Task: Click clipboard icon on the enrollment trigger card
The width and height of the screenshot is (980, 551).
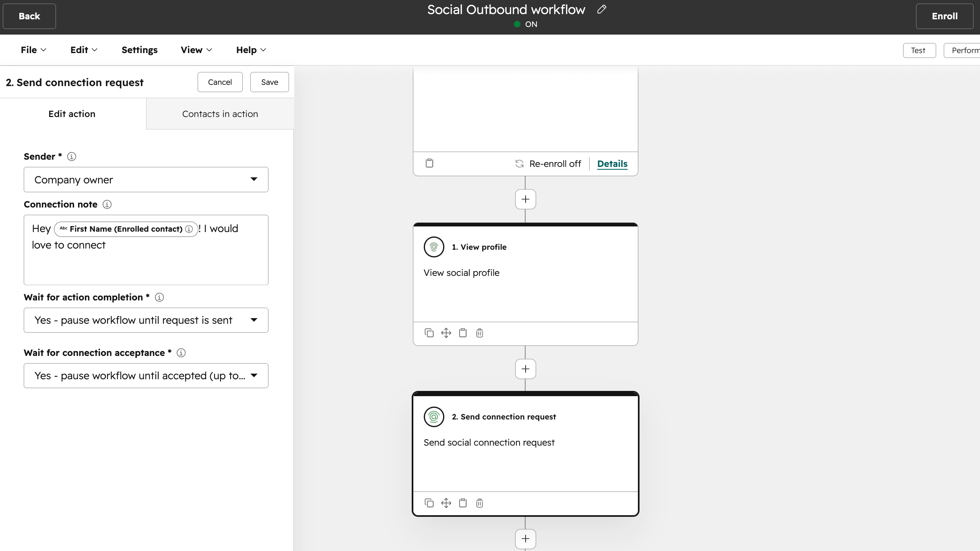Action: pyautogui.click(x=429, y=163)
